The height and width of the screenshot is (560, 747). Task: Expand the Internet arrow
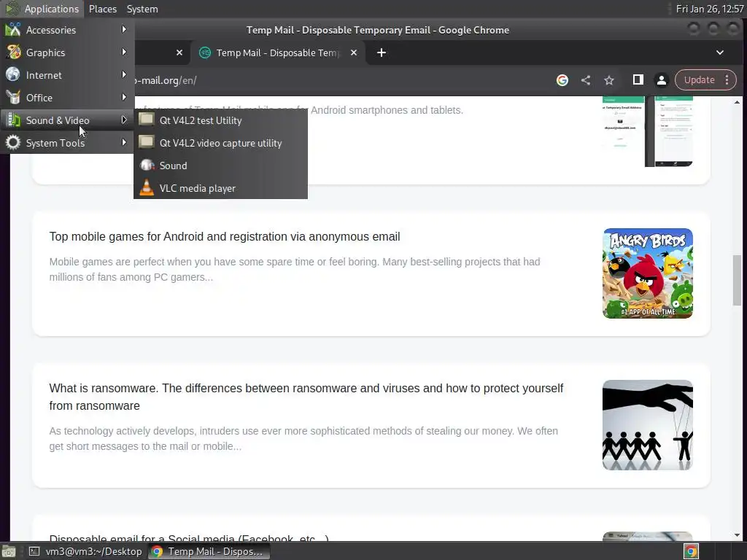click(124, 74)
